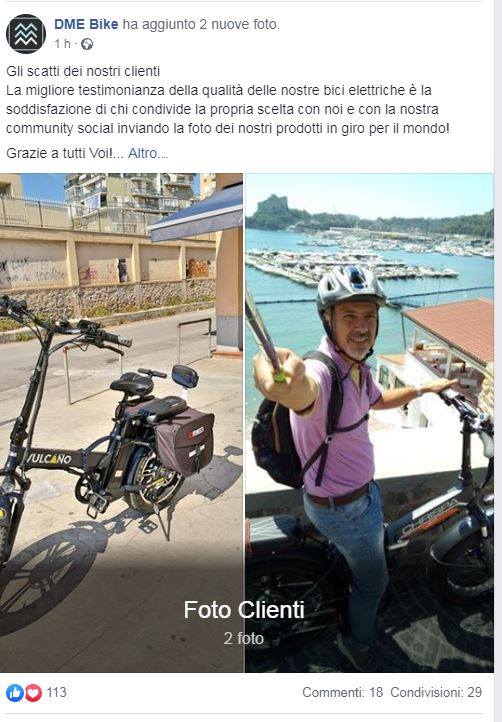Viewport: 502px width, 722px height.
Task: Expand post text with Altro...
Action: (x=147, y=153)
